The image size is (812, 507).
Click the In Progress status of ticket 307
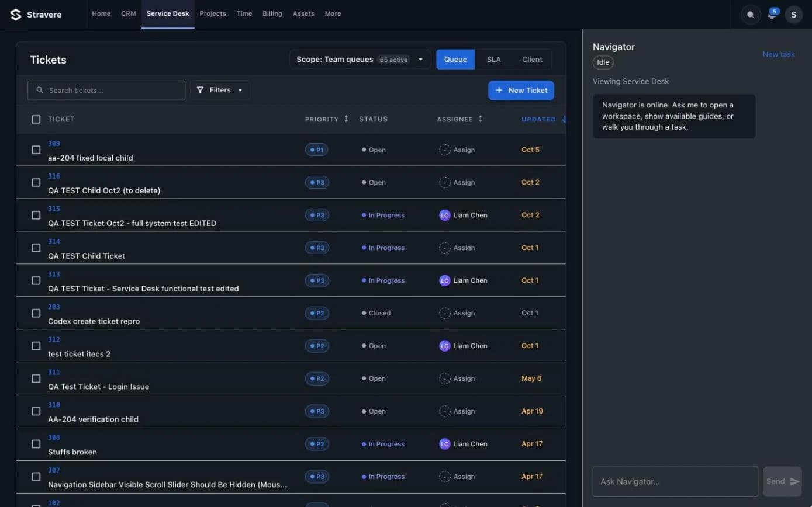pos(383,477)
